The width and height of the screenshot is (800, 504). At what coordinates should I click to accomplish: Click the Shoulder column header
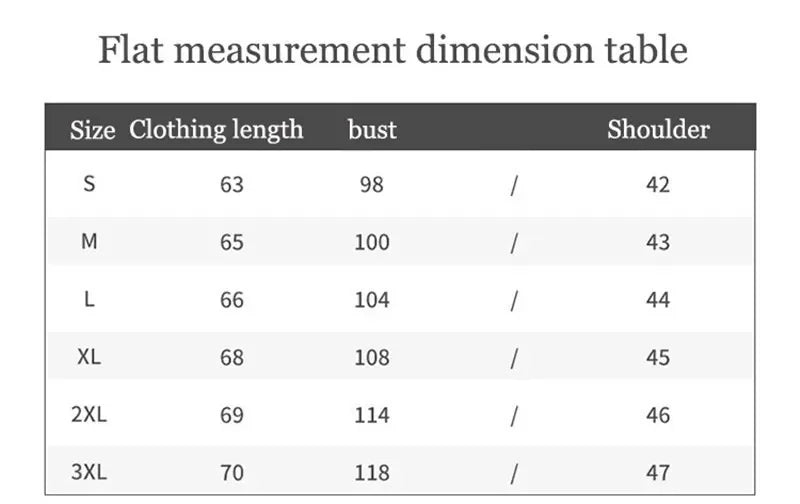(658, 129)
